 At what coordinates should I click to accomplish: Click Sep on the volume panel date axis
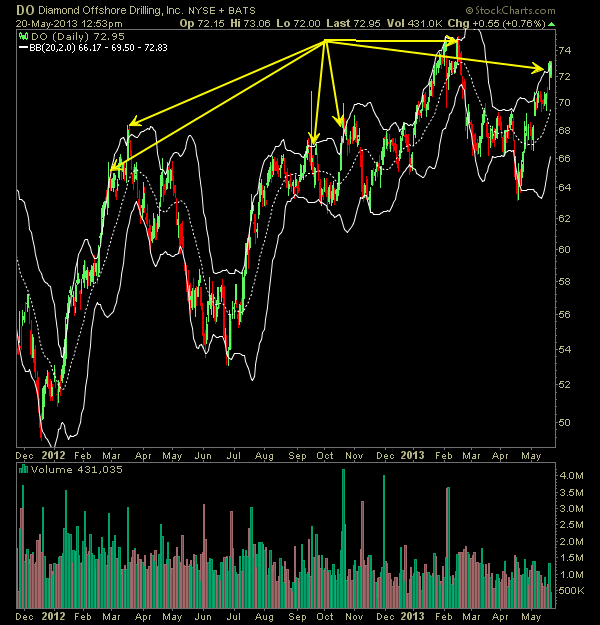point(297,617)
